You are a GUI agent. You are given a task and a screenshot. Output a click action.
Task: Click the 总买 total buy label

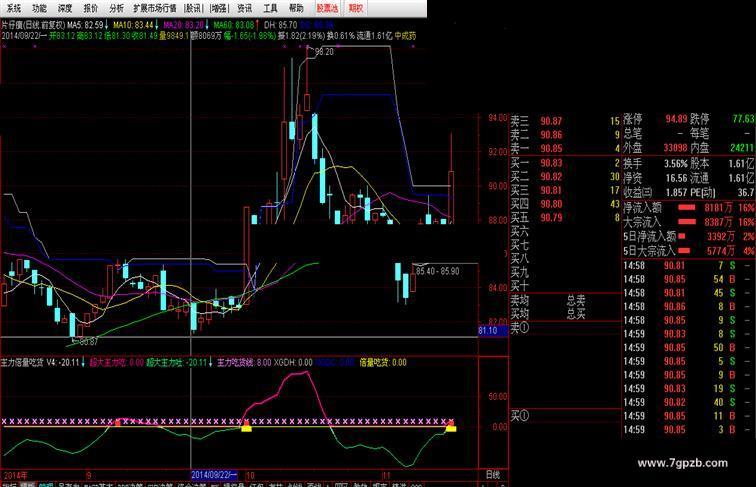point(576,314)
